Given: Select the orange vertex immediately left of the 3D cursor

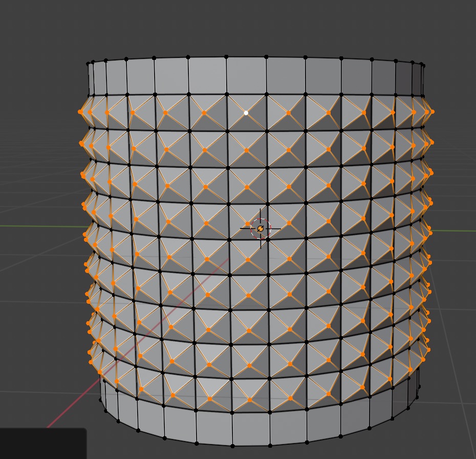Looking at the screenshot, I should click(x=248, y=224).
